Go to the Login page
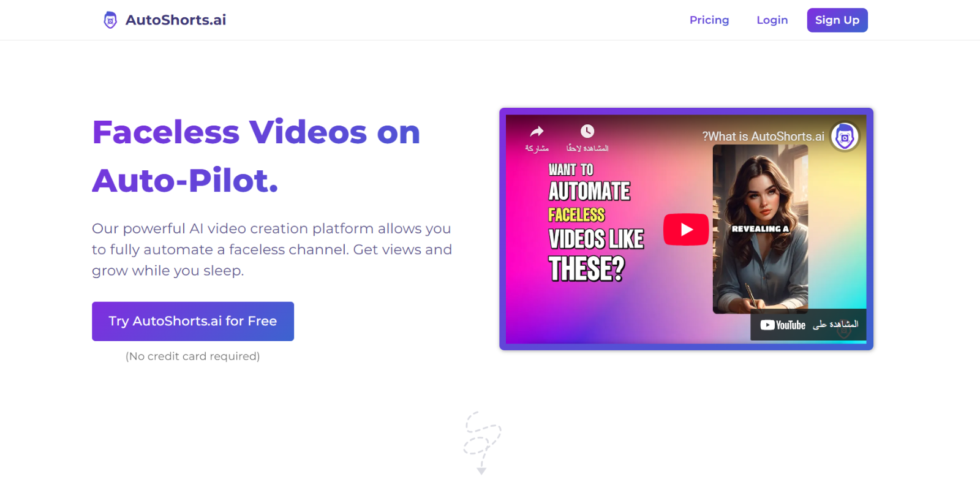Screen dimensions: 980x493 coord(772,20)
